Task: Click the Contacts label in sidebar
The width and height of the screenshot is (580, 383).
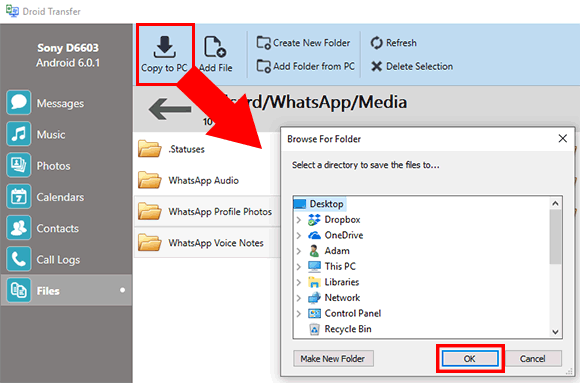Action: (58, 228)
